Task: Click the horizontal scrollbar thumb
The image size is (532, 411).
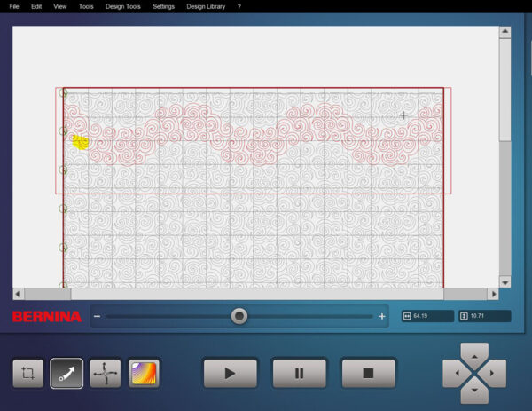Action: click(x=257, y=294)
